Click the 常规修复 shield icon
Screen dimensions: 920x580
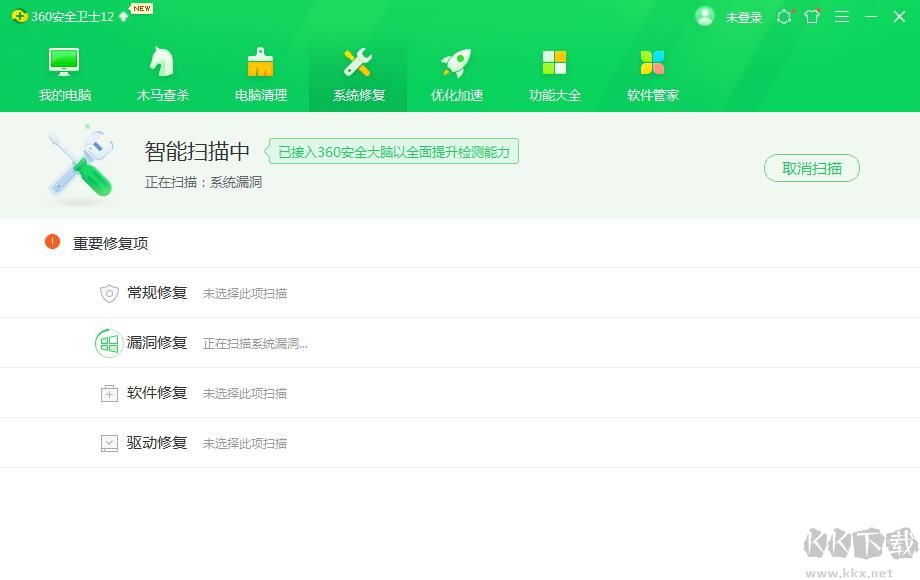110,292
